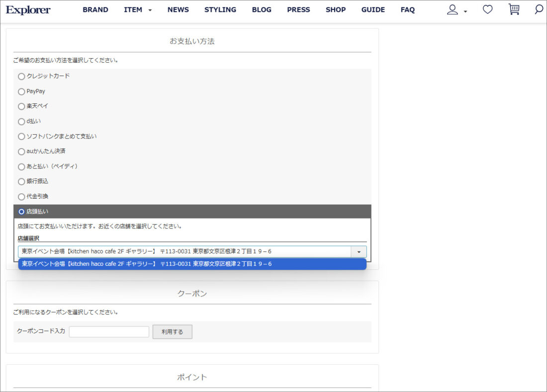This screenshot has width=547, height=392.
Task: Click the クーポン section heading
Action: pyautogui.click(x=192, y=294)
